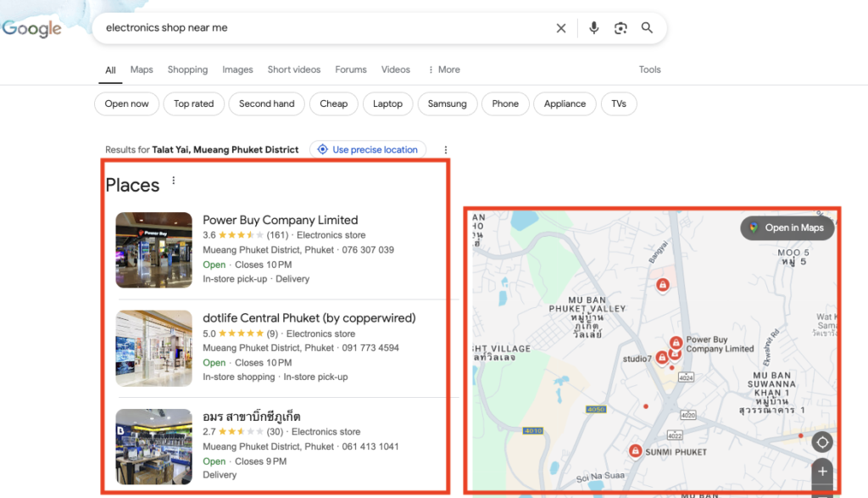Open three-dot menu next to Places heading
This screenshot has width=868, height=498.
point(173,181)
